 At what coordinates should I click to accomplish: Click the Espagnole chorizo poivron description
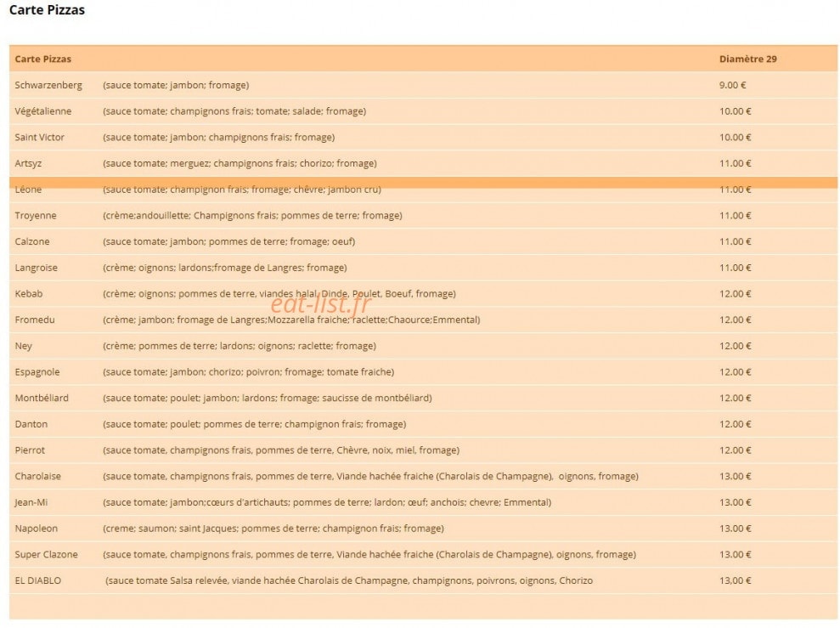point(248,372)
